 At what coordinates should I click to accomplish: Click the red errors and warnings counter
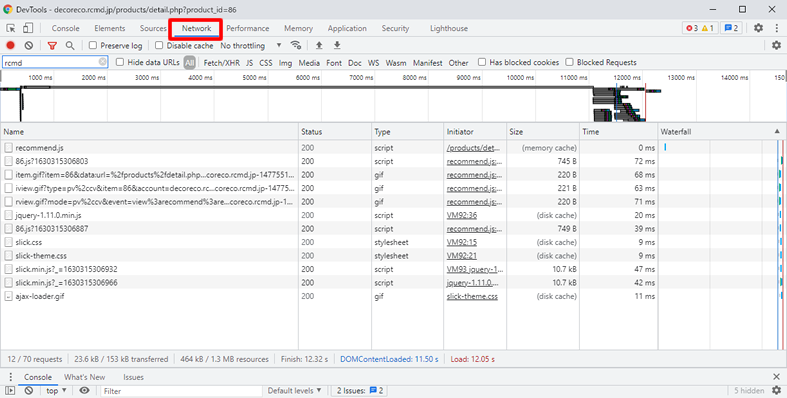[x=700, y=28]
